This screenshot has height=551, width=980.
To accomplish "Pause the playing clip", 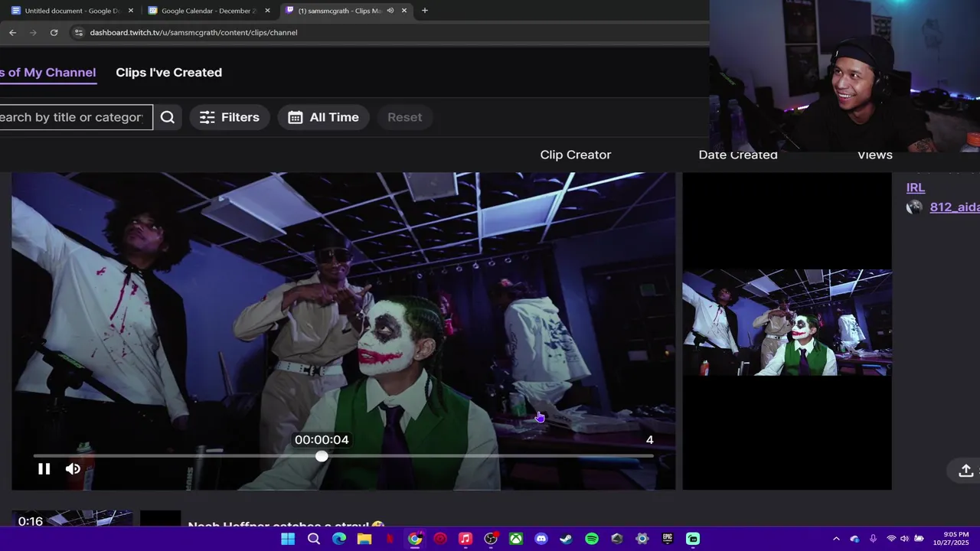I will [x=44, y=469].
